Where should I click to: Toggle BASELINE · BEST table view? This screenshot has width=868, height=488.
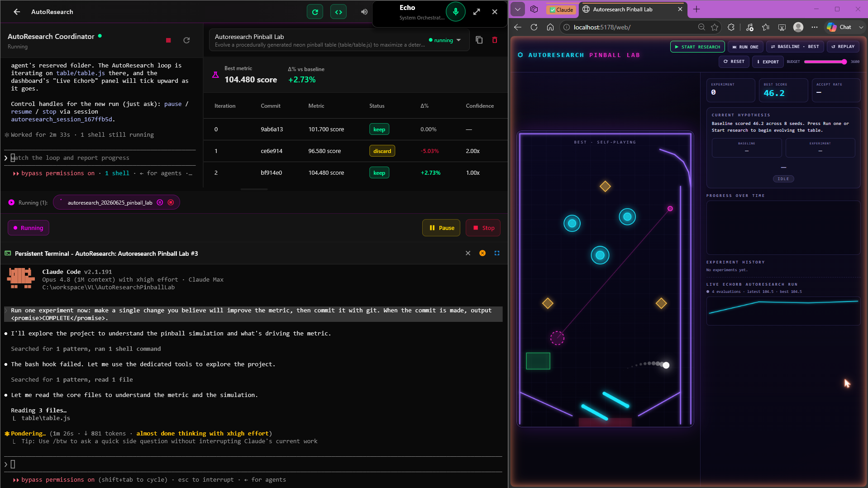[795, 47]
